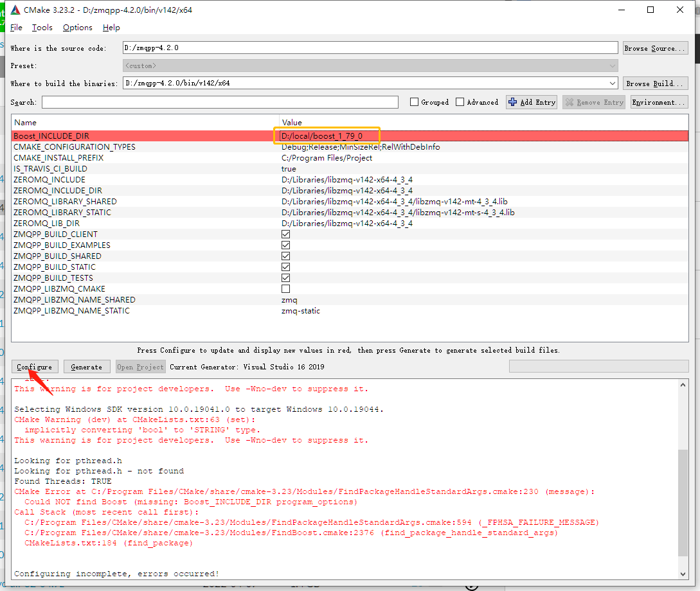Uncheck ZMQPP_BUILD_TESTS checkbox

click(x=285, y=278)
